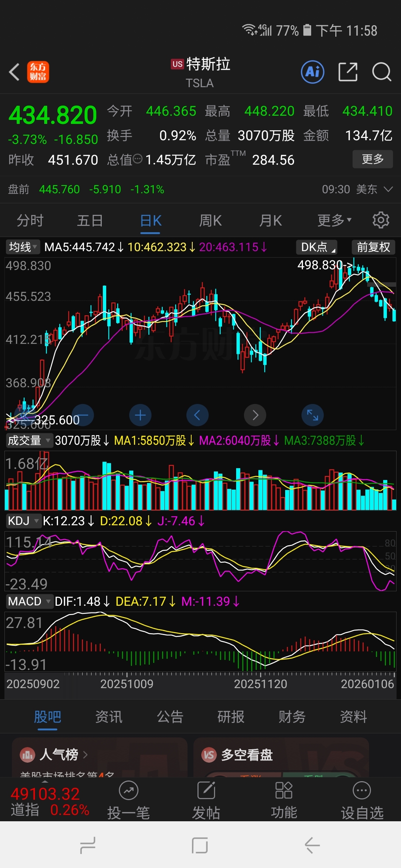The height and width of the screenshot is (868, 401).
Task: Open chart settings gear icon
Action: click(381, 220)
